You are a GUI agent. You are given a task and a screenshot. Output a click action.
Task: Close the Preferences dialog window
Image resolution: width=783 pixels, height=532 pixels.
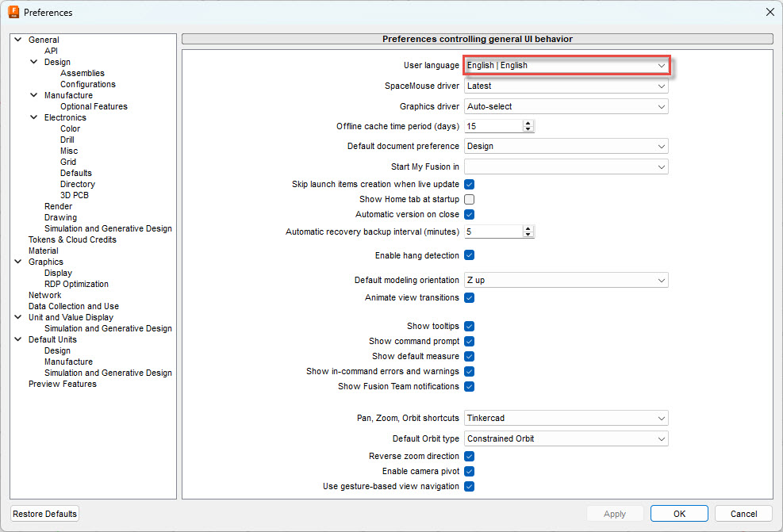click(x=770, y=12)
